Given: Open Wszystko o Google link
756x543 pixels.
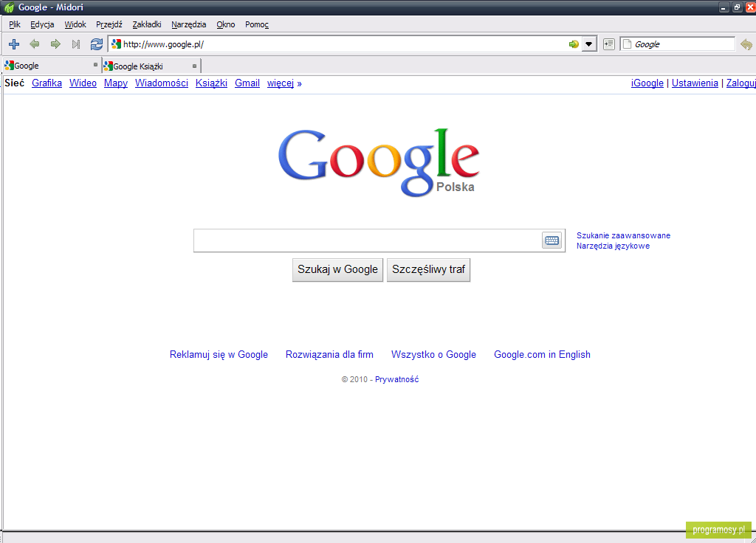Looking at the screenshot, I should point(433,355).
